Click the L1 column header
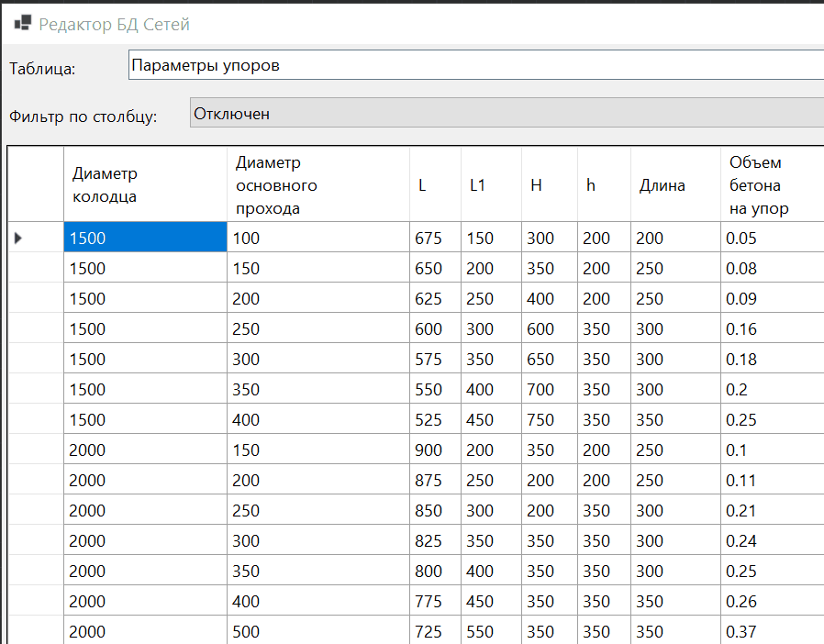824x644 pixels. click(491, 184)
